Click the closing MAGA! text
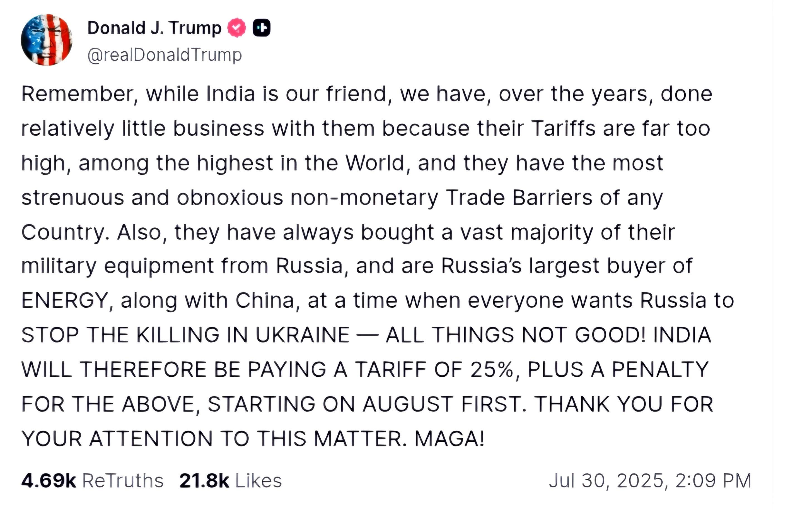812x510 pixels. pos(449,439)
